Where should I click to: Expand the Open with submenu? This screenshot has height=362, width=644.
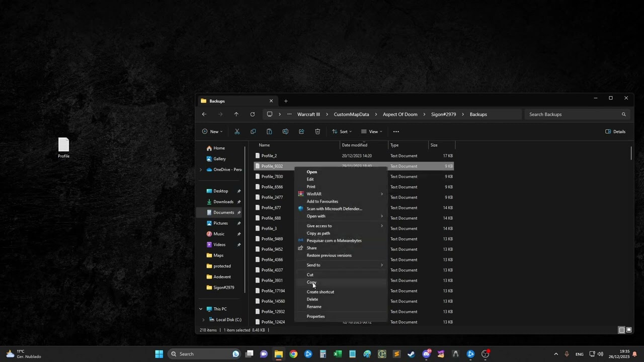coord(381,216)
